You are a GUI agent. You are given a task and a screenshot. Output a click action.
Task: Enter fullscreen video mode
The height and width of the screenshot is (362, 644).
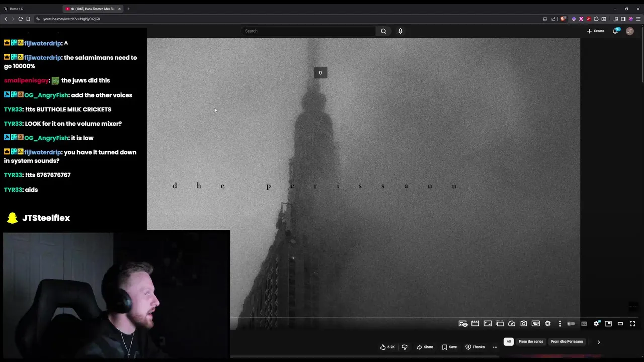click(632, 324)
